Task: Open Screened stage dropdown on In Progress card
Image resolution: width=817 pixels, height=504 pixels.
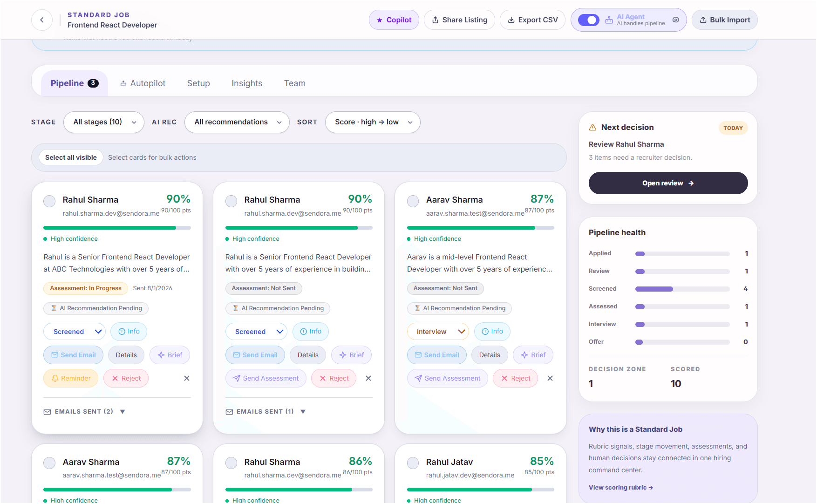Action: coord(75,332)
